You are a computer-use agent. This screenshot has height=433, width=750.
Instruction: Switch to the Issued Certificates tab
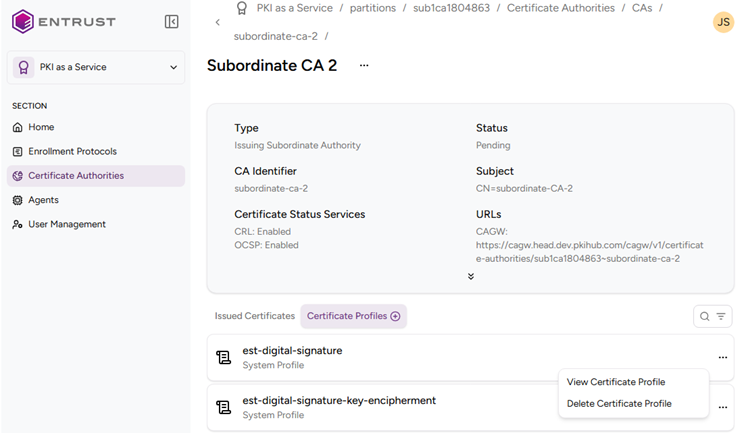(x=255, y=316)
